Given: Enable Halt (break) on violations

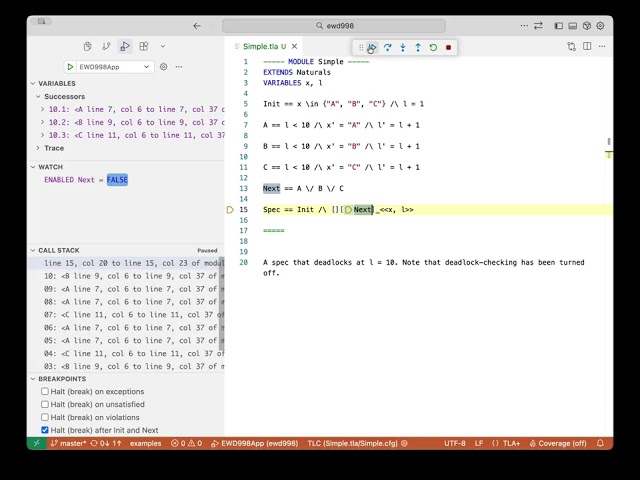Looking at the screenshot, I should pyautogui.click(x=45, y=417).
